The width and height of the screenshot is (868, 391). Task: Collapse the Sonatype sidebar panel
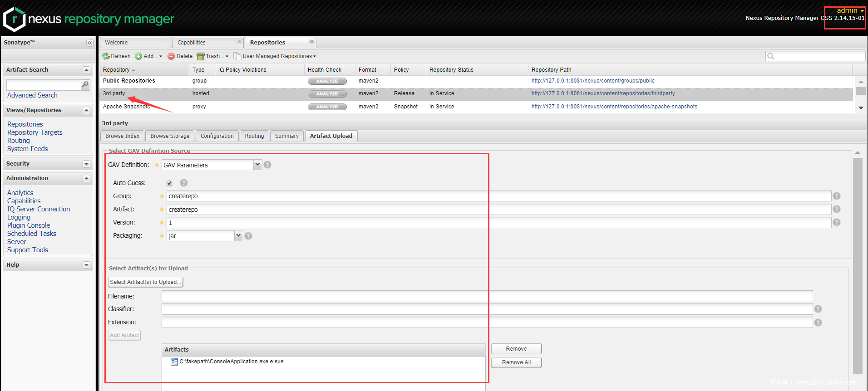tap(89, 43)
